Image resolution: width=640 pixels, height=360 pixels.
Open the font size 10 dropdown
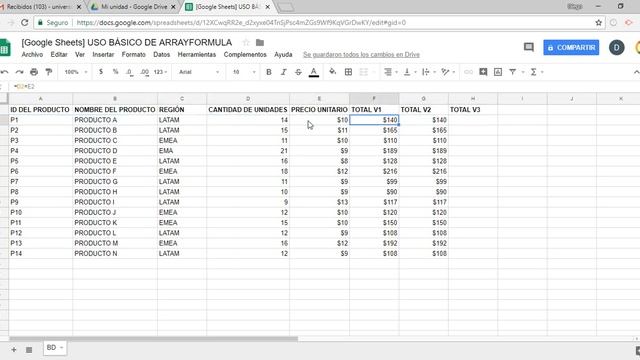tap(244, 72)
